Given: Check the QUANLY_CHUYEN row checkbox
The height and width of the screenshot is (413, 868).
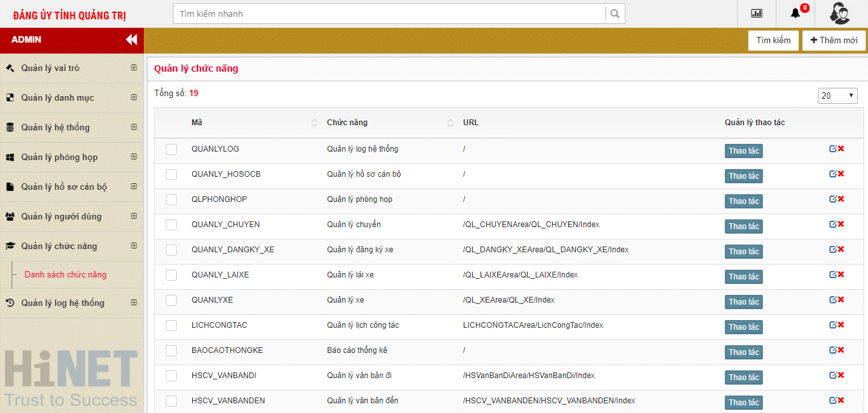Looking at the screenshot, I should [171, 225].
